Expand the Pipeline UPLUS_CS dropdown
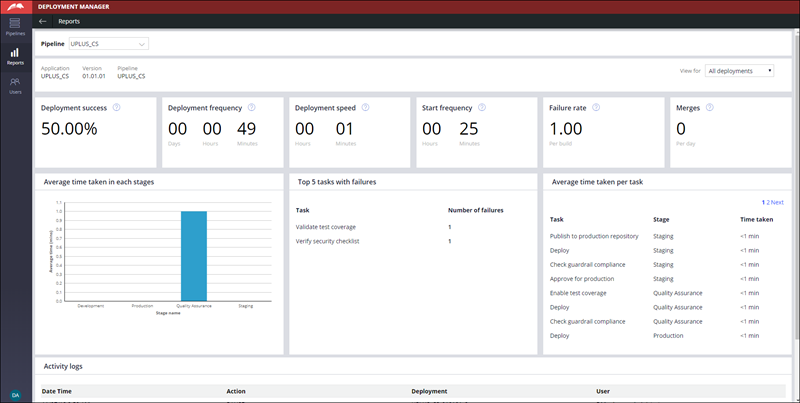 [108, 44]
